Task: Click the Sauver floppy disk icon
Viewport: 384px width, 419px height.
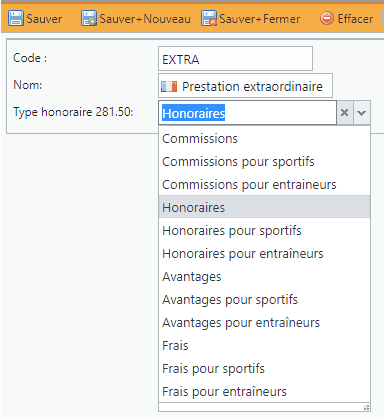Action: point(16,18)
